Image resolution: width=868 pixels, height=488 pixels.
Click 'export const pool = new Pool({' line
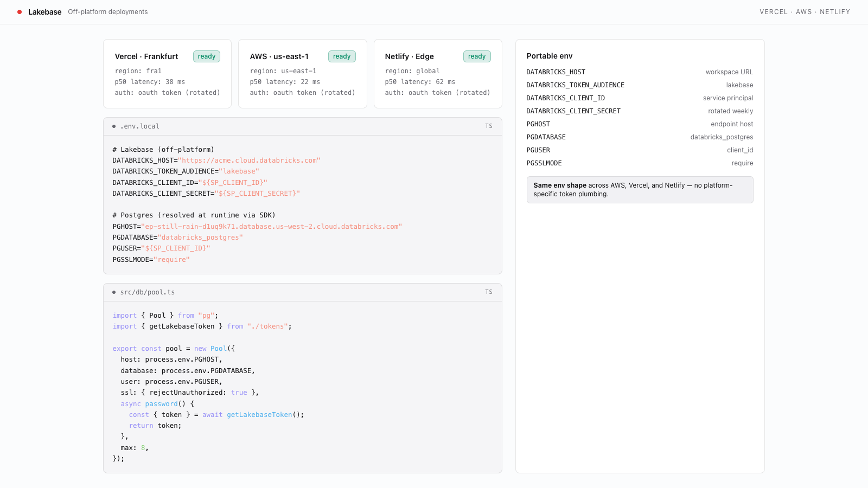pyautogui.click(x=174, y=349)
